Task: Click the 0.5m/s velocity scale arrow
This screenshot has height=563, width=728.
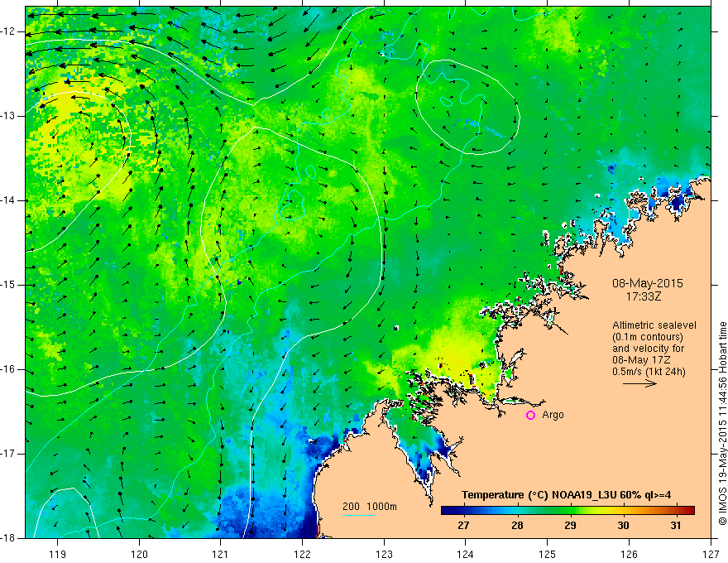Action: 639,383
